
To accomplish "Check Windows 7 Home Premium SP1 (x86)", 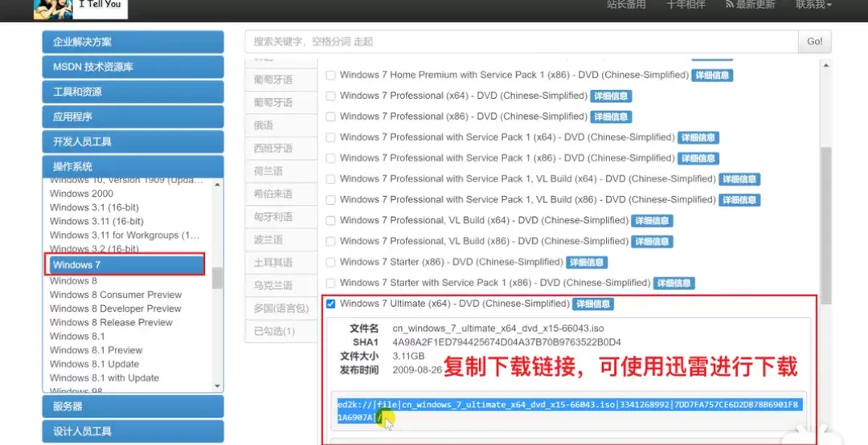I will tap(330, 76).
